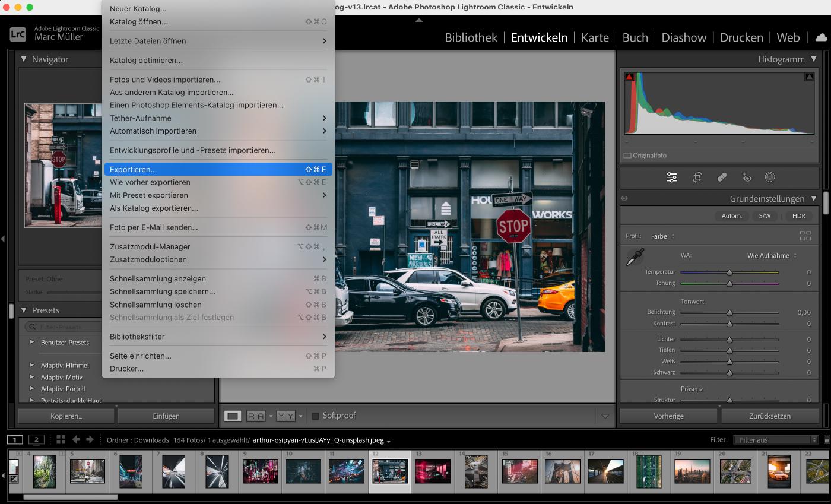Open the Maskierung tool

point(770,177)
